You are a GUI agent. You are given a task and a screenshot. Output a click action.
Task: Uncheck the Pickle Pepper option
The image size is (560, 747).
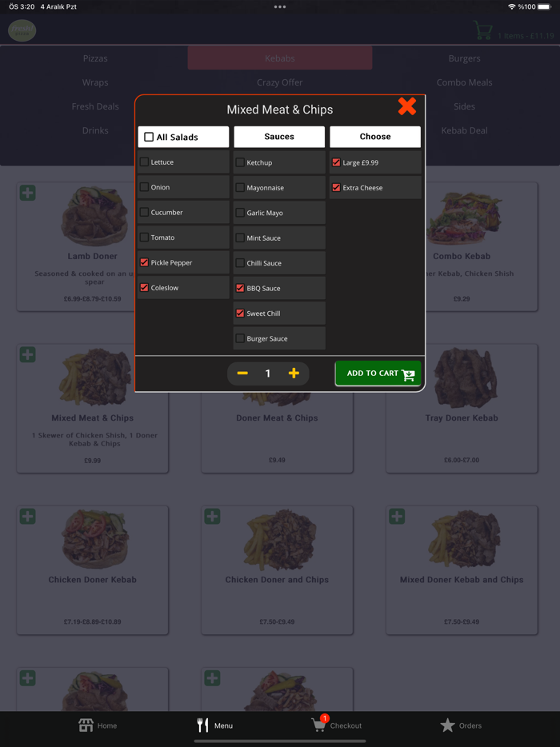click(x=144, y=262)
